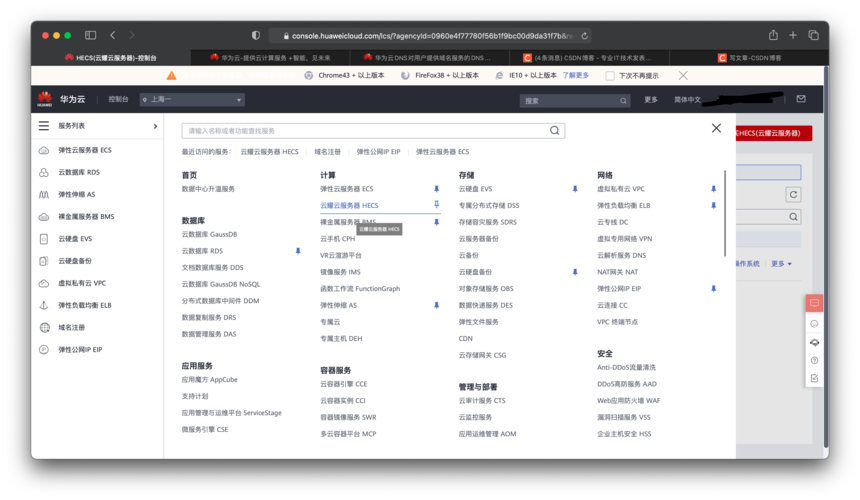This screenshot has height=500, width=860.
Task: Open the 更多 dropdown in right panel
Action: [781, 264]
